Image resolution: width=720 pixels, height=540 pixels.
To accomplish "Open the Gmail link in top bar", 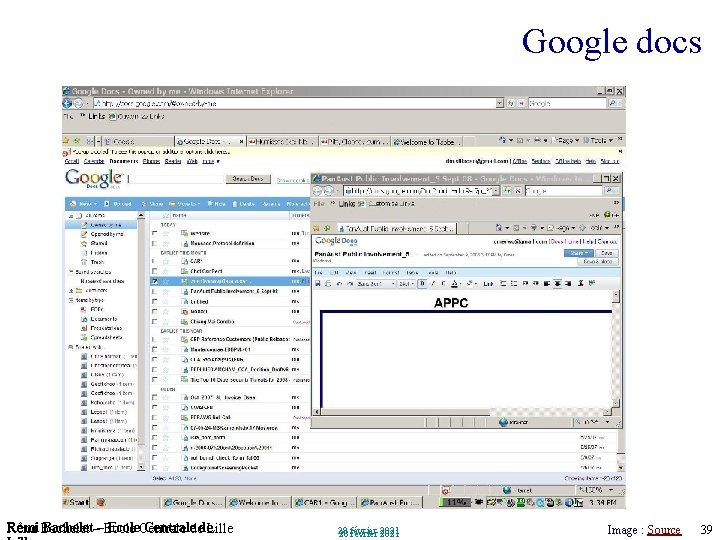I will 72,162.
